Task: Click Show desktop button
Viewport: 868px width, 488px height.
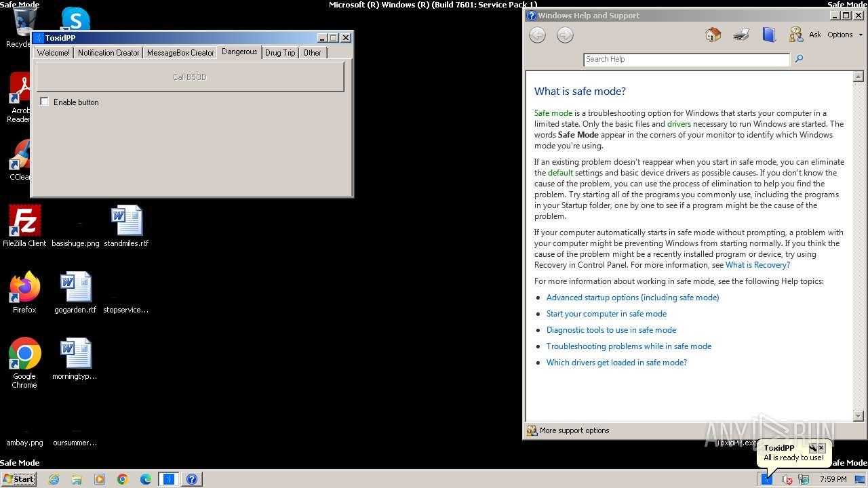Action: click(x=859, y=479)
